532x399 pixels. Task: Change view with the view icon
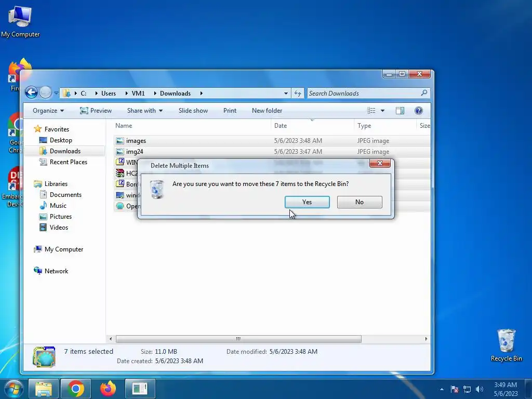(x=371, y=111)
